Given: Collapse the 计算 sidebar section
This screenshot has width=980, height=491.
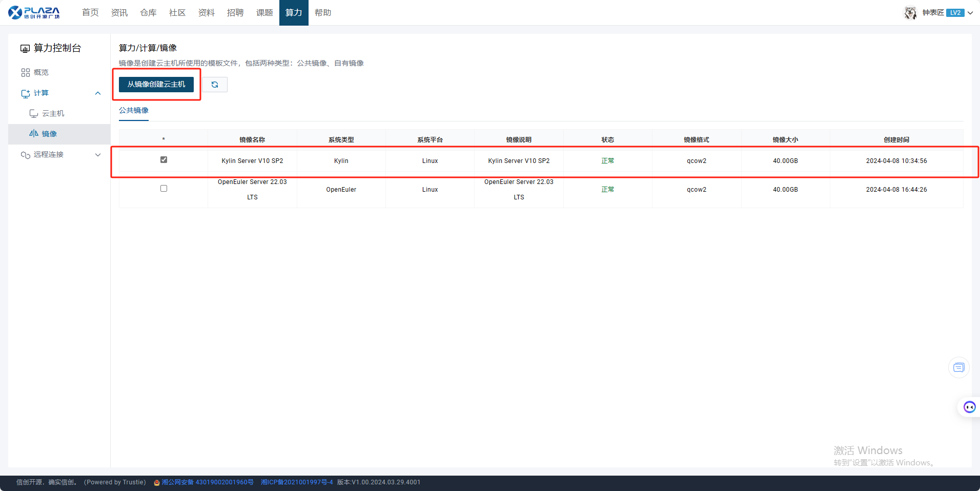Looking at the screenshot, I should click(x=98, y=93).
